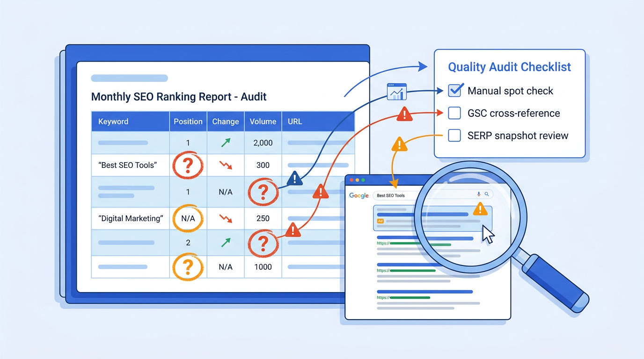Click the green up arrow in 2,000 row

[x=226, y=143]
